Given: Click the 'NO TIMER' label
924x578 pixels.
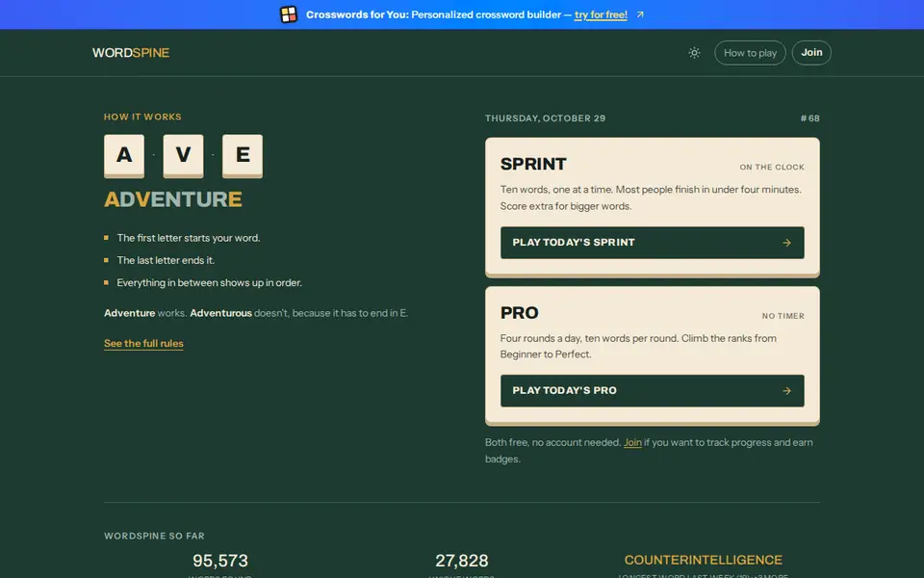Looking at the screenshot, I should click(x=783, y=316).
